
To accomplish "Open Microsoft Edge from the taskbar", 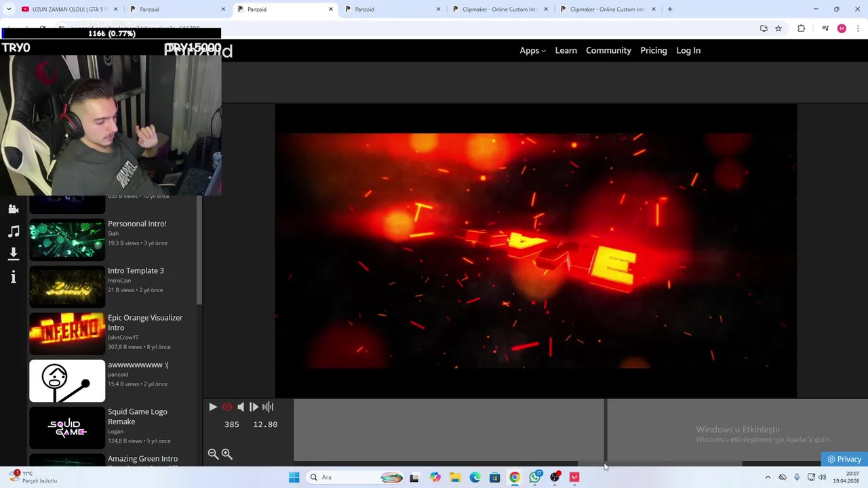I will click(475, 477).
